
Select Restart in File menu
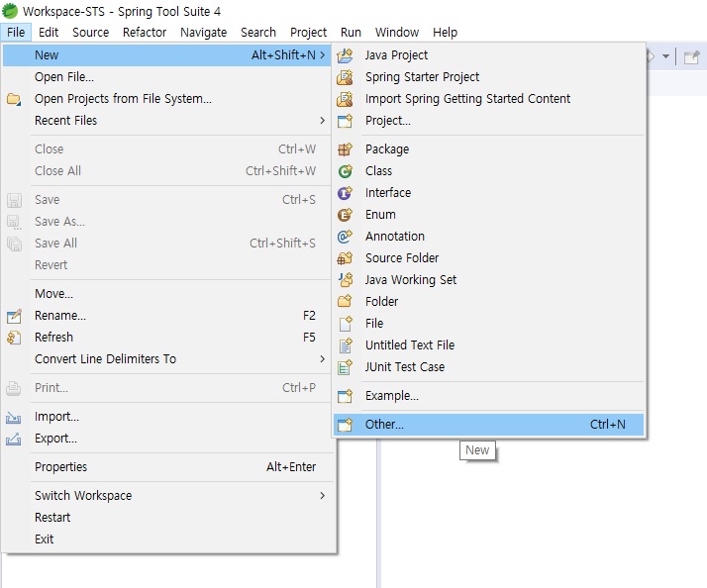pyautogui.click(x=166, y=518)
